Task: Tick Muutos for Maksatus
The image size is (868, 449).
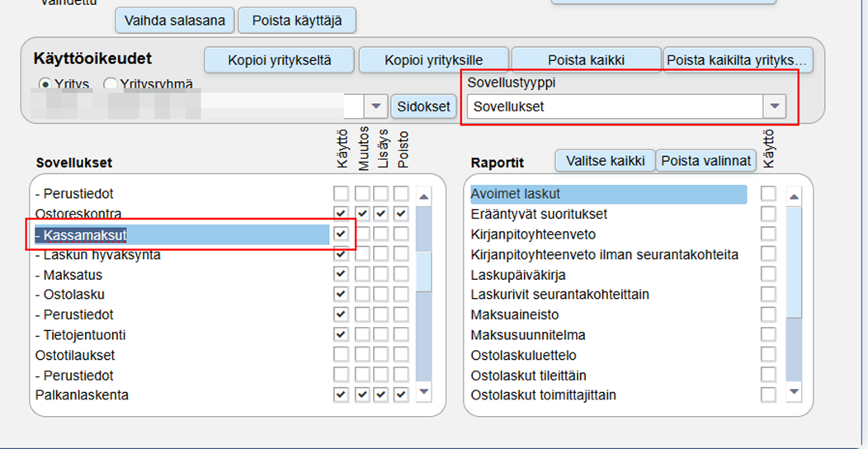Action: tap(361, 274)
